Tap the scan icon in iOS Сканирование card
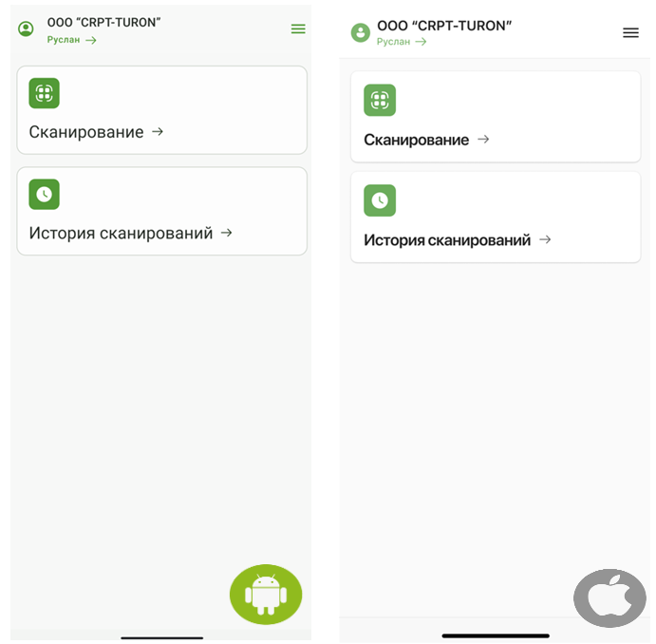The width and height of the screenshot is (656, 644). (380, 100)
